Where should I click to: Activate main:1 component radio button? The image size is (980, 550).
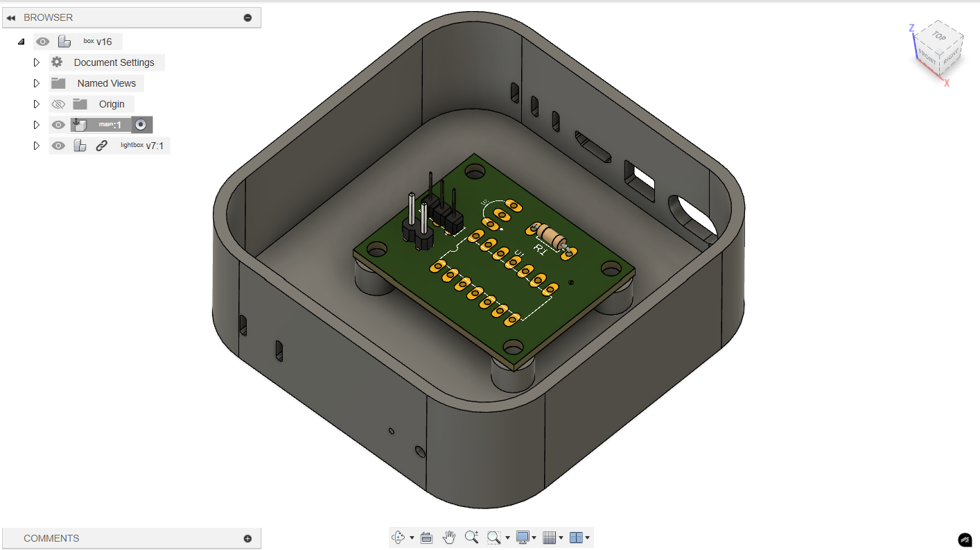pos(141,125)
